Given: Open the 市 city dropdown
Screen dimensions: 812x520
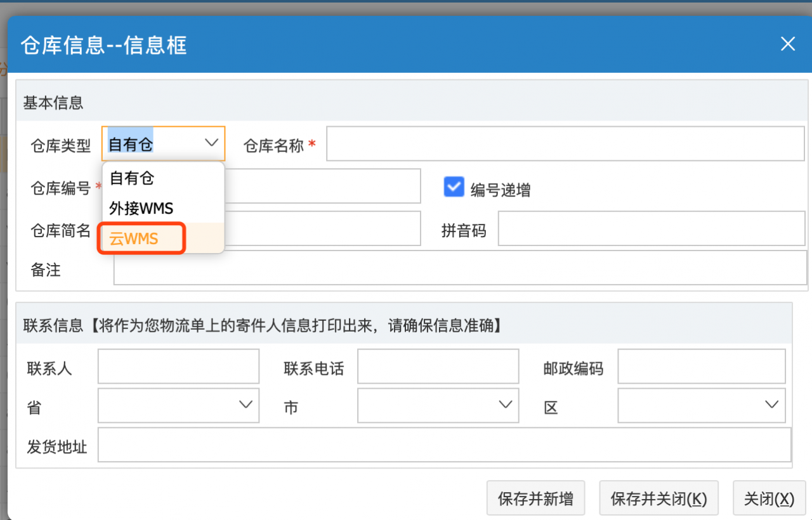Looking at the screenshot, I should tap(438, 406).
